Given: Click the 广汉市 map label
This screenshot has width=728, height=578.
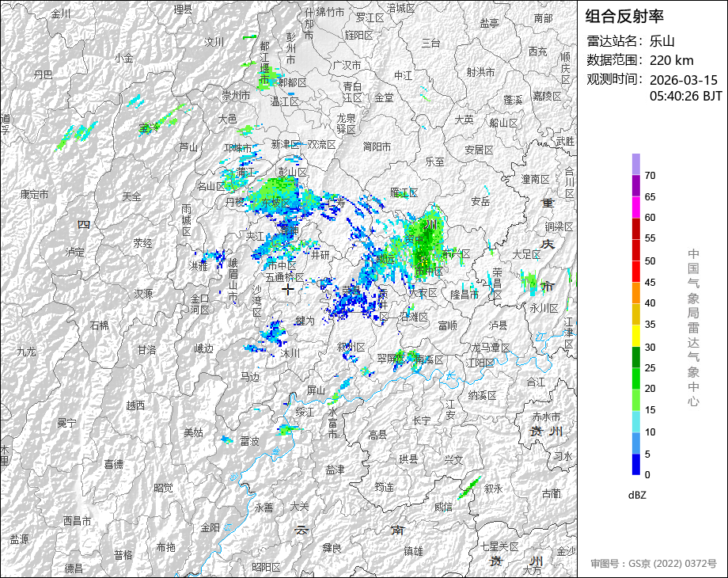Looking at the screenshot, I should [347, 65].
